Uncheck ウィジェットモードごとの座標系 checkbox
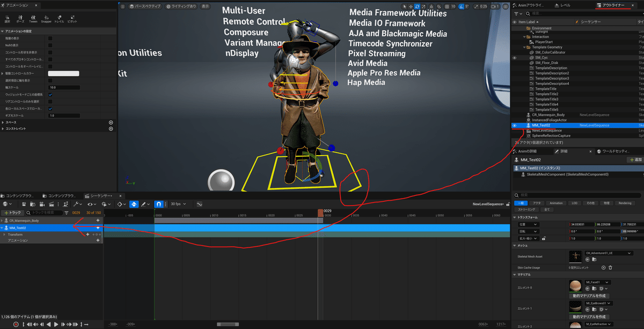 (x=50, y=94)
